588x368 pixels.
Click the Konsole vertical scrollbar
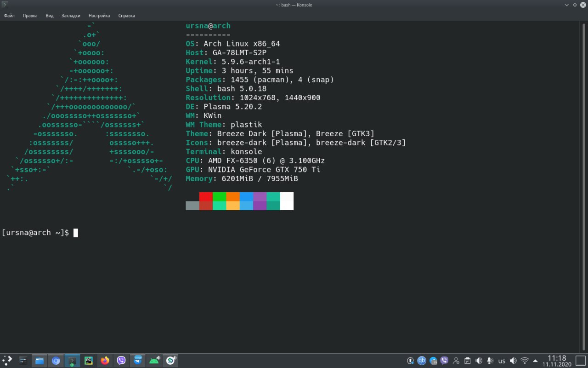(584, 186)
